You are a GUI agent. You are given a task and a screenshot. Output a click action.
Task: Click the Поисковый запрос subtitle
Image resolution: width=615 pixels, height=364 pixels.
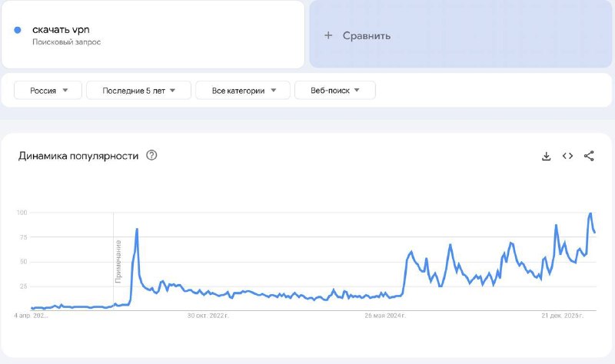tap(66, 42)
